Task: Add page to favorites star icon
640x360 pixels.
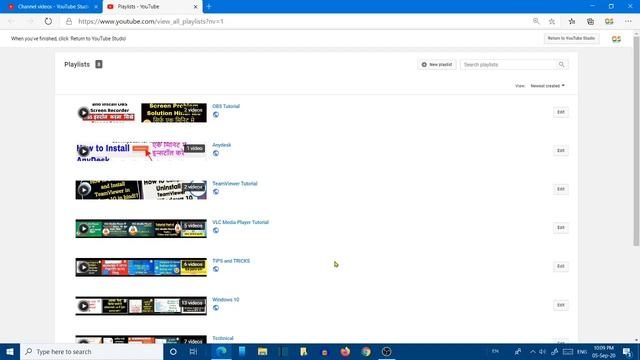Action: click(x=552, y=21)
